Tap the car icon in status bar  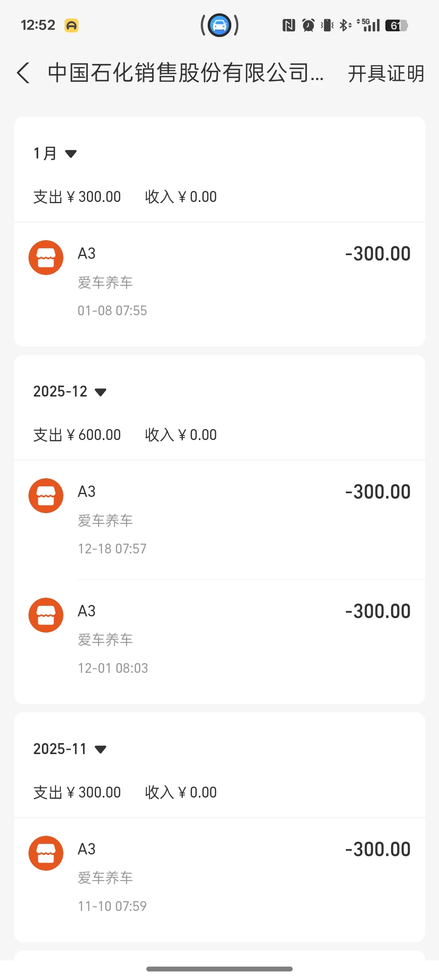219,25
